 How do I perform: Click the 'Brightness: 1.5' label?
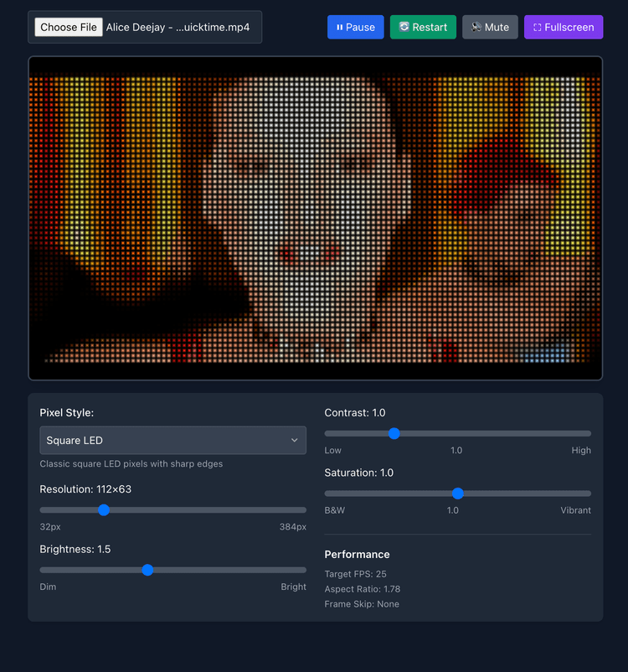(x=75, y=549)
